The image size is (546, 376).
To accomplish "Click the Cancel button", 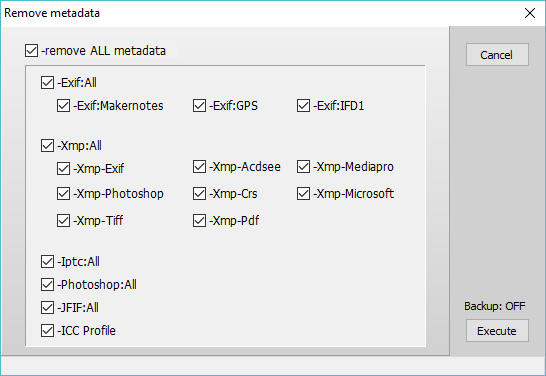I will 497,55.
